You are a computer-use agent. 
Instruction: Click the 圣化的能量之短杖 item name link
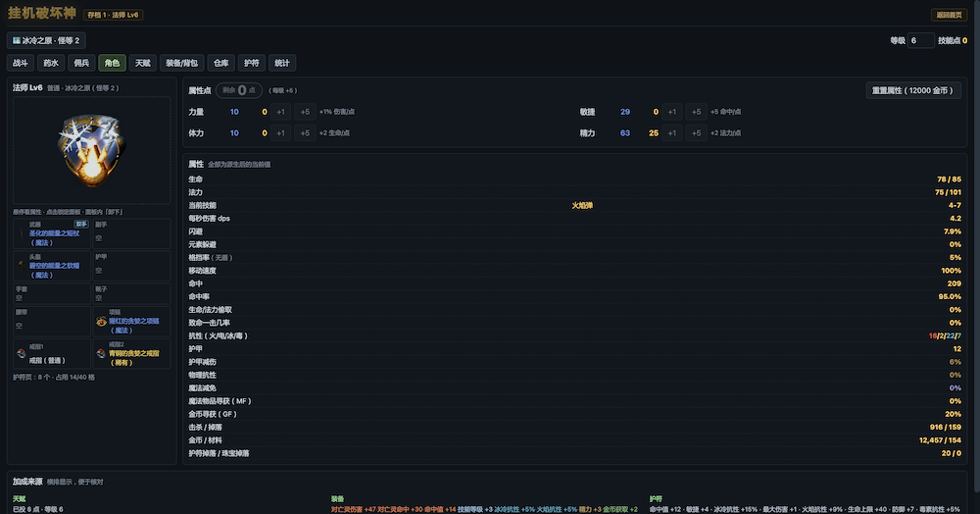pyautogui.click(x=54, y=237)
